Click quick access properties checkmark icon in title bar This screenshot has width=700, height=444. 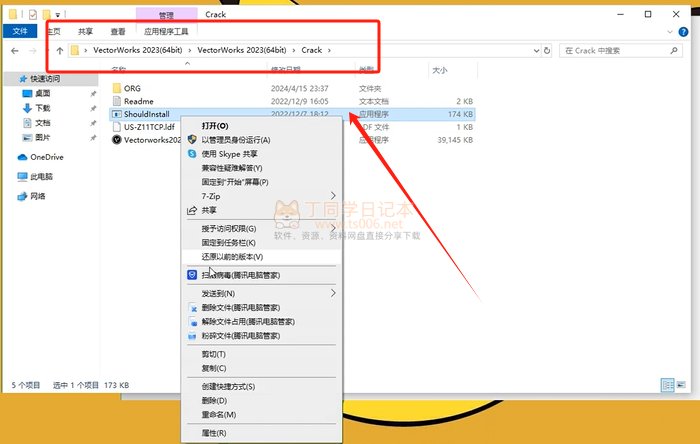(33, 15)
